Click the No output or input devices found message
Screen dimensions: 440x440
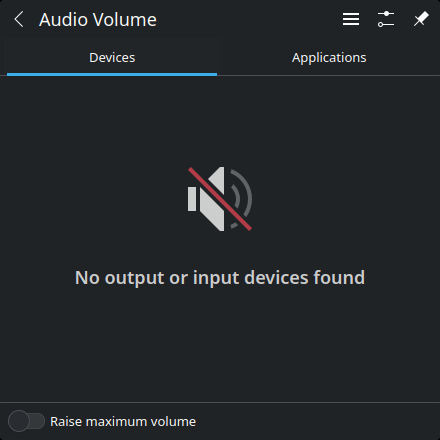coord(220,277)
